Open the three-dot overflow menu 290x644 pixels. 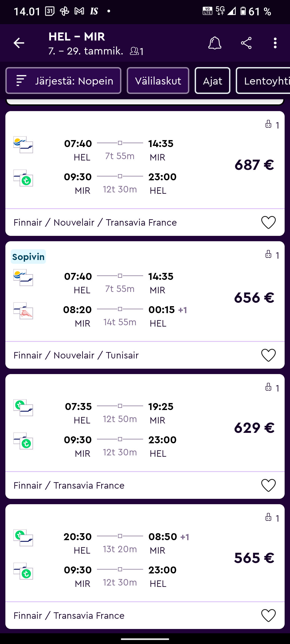point(275,43)
